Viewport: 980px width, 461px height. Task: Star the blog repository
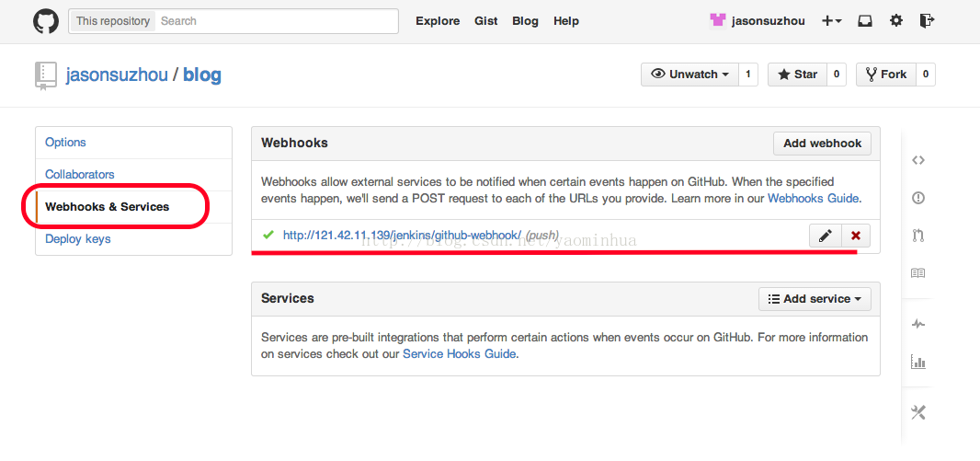click(797, 75)
